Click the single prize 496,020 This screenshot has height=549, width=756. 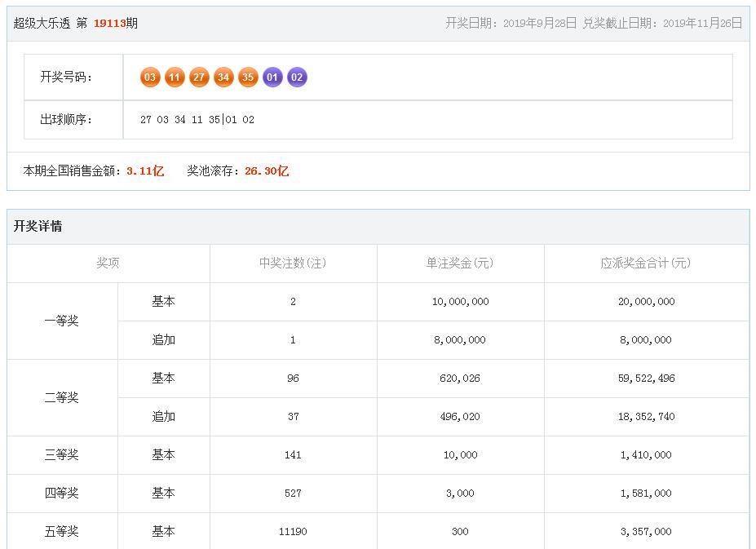tap(460, 417)
